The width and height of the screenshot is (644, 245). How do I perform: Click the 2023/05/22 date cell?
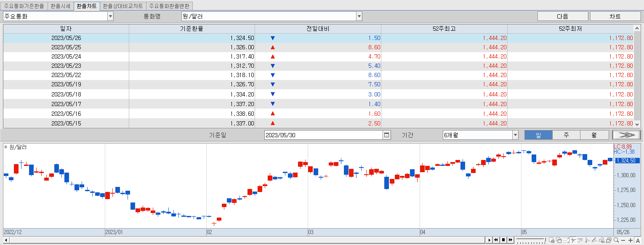[66, 75]
